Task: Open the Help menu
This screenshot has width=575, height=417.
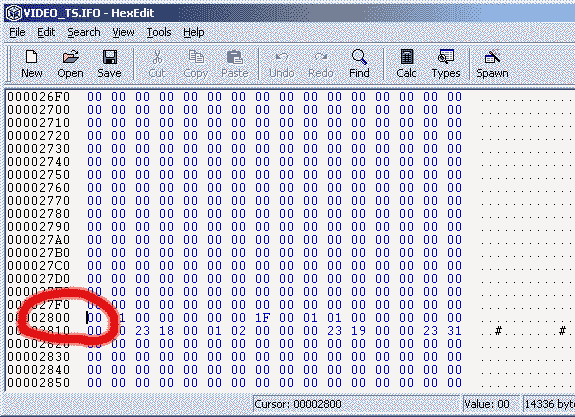Action: tap(194, 32)
